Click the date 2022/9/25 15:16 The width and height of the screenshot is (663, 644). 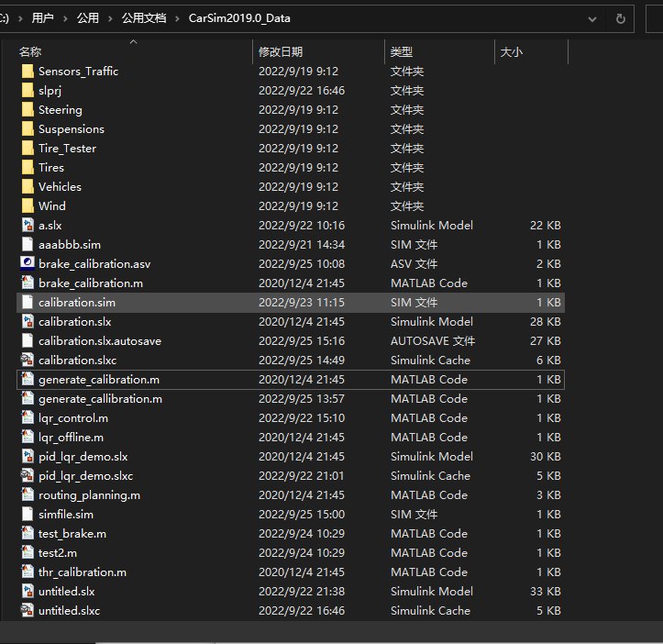[302, 340]
